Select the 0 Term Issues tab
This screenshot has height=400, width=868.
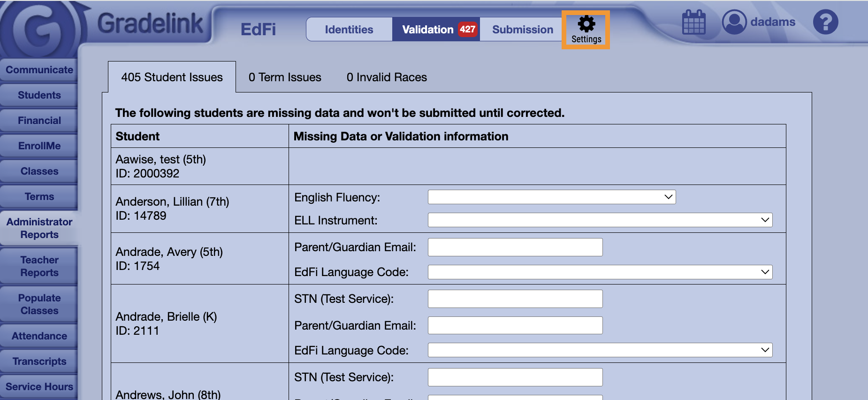coord(285,77)
